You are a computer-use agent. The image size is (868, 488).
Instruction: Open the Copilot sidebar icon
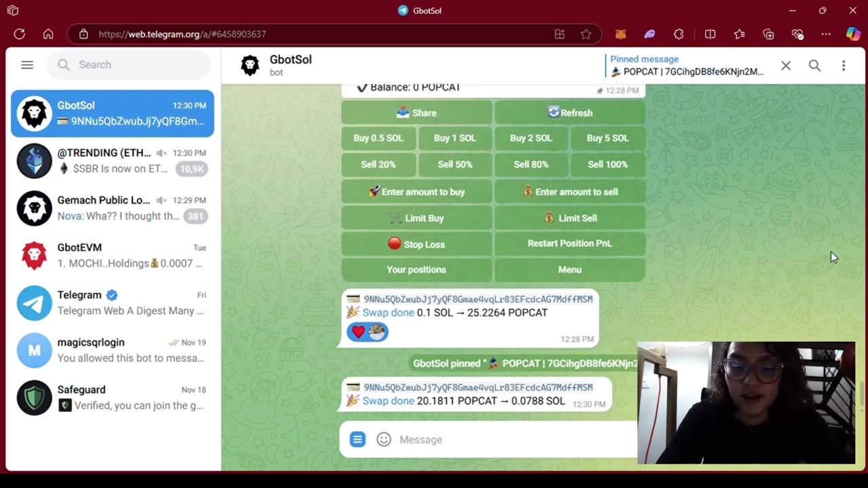pyautogui.click(x=853, y=34)
